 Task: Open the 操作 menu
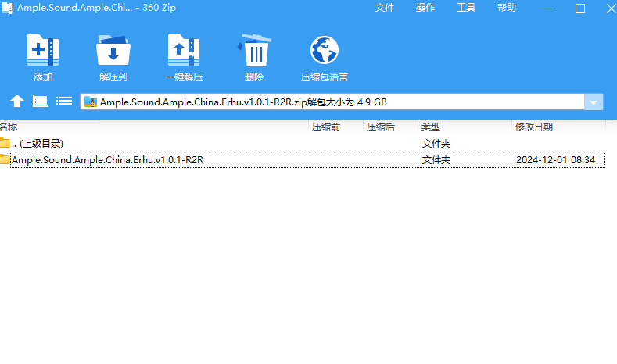coord(425,8)
